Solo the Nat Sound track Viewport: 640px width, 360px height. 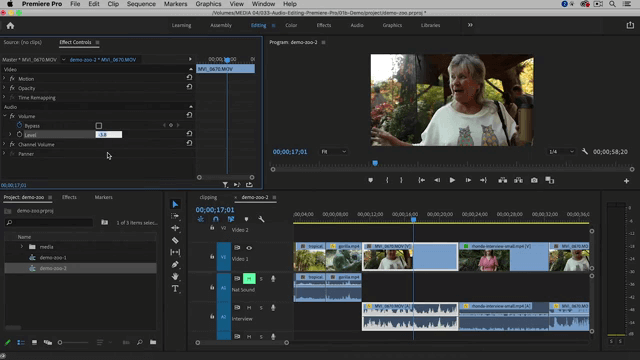[261, 279]
